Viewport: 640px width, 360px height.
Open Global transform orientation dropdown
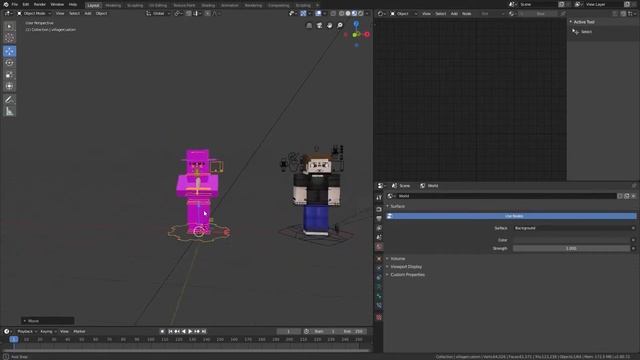158,13
